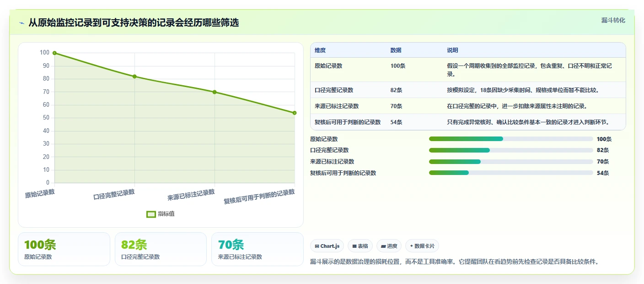Viewport: 644px width, 284px height.
Task: Select the 进度 tag chip
Action: tap(389, 246)
